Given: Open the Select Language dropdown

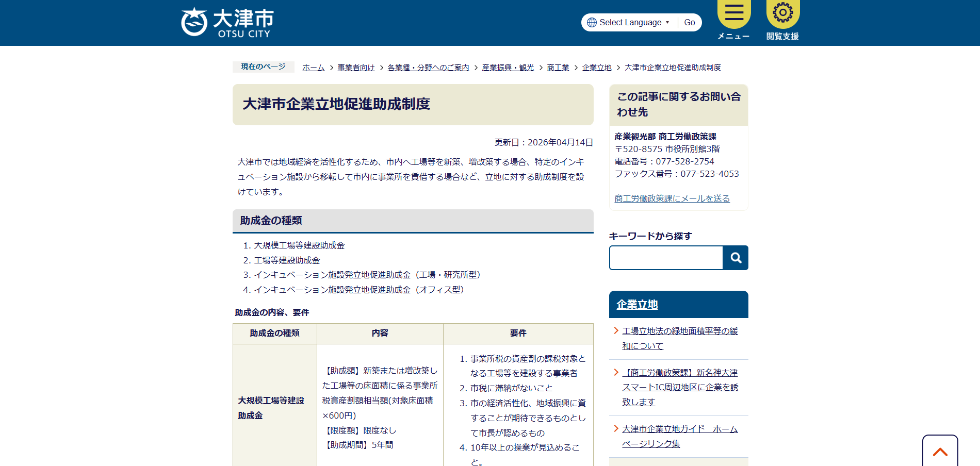Looking at the screenshot, I should click(x=634, y=22).
